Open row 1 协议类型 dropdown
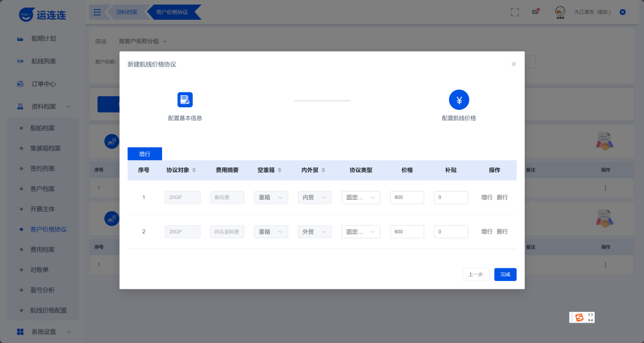The height and width of the screenshot is (343, 644). point(361,198)
